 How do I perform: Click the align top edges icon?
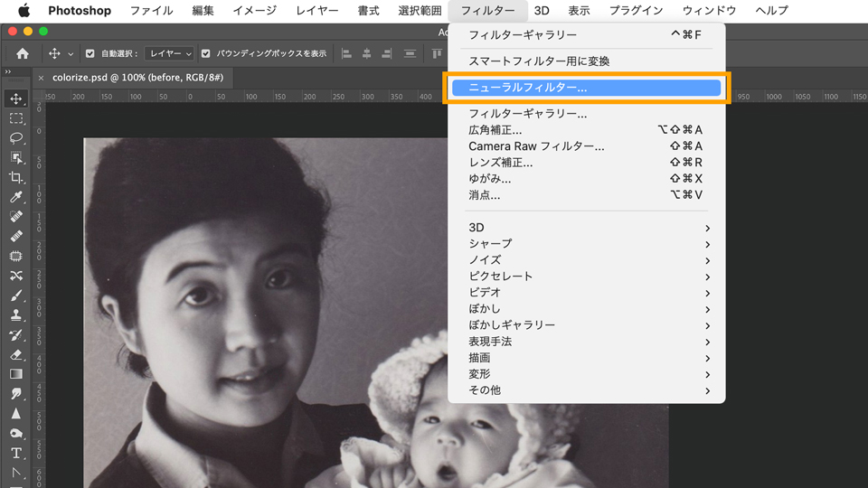[x=437, y=53]
